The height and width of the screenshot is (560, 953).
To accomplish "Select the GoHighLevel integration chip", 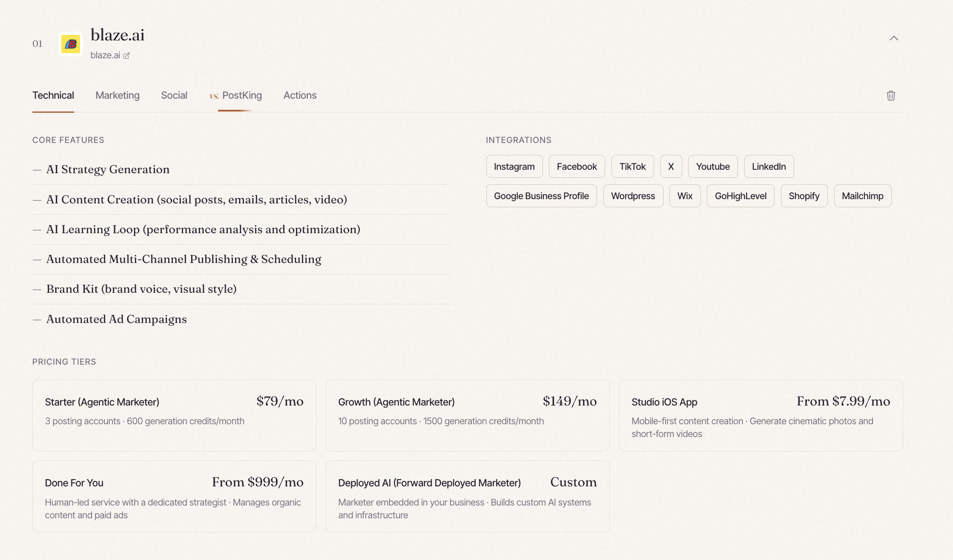I will (x=741, y=196).
